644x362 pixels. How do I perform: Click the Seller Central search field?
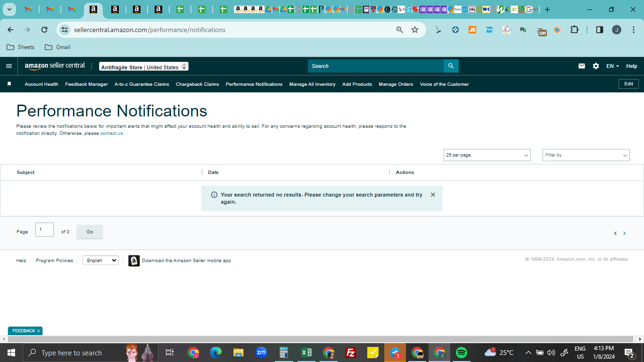coord(376,66)
